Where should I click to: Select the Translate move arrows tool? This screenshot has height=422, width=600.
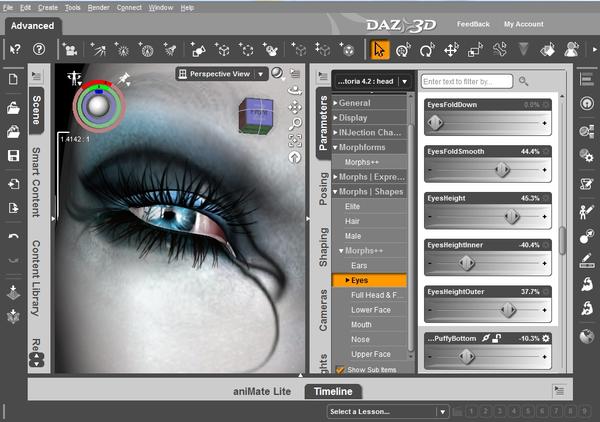point(451,50)
